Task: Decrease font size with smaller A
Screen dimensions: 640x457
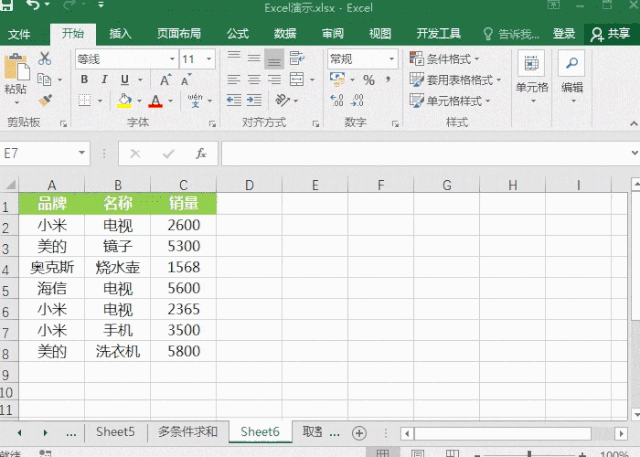Action: point(186,80)
